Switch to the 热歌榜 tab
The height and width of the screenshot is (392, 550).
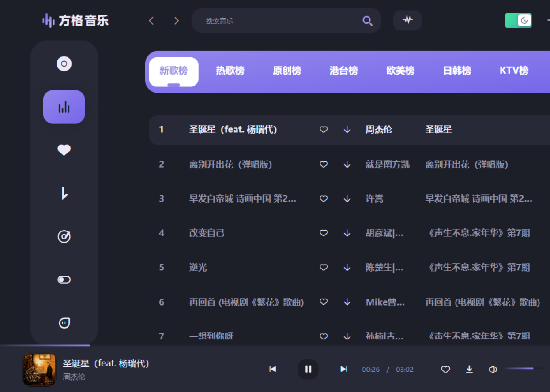point(230,71)
